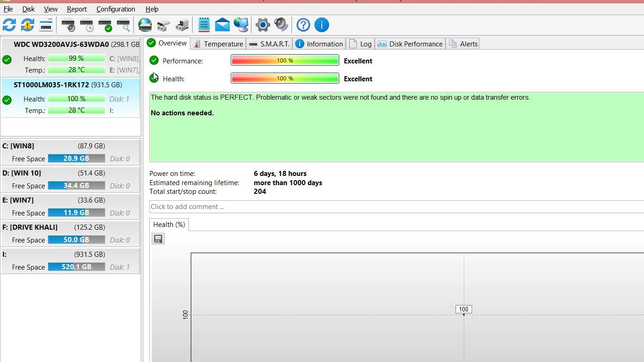
Task: Open the disk test with clock icon
Action: (x=87, y=25)
